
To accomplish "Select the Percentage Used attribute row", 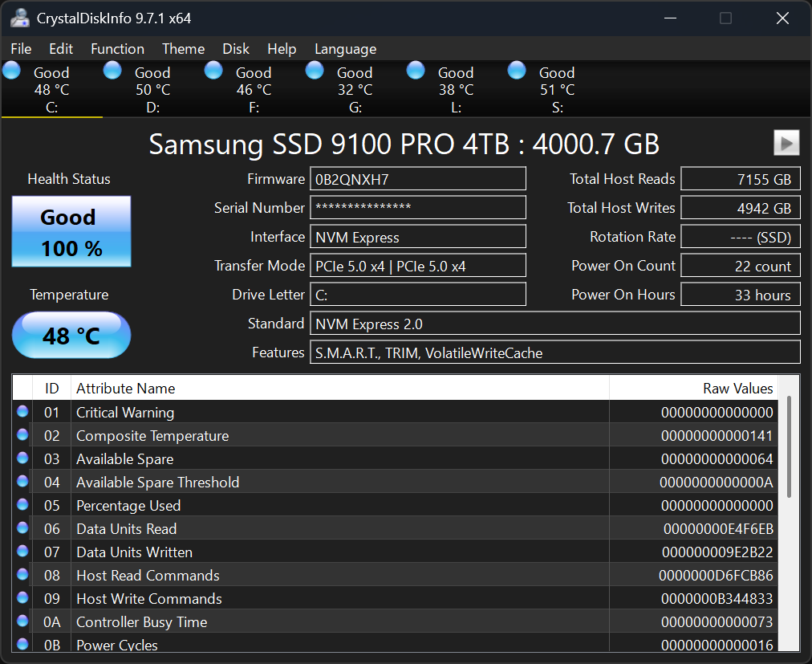I will click(395, 505).
